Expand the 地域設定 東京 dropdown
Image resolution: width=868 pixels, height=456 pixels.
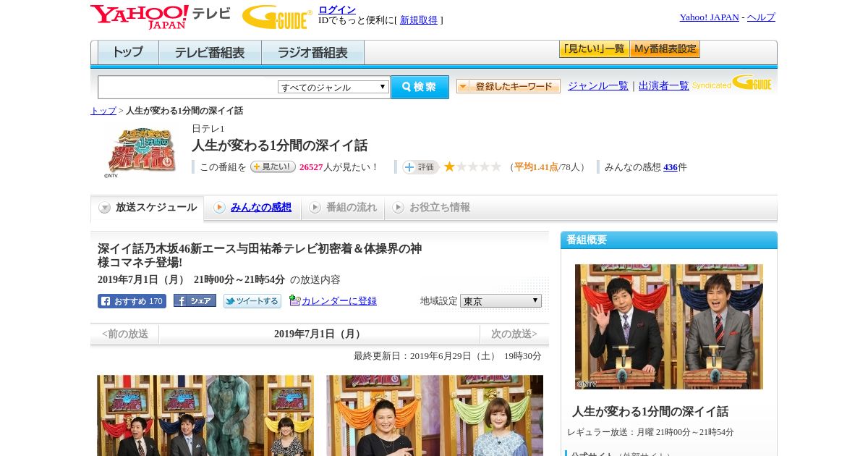(501, 300)
